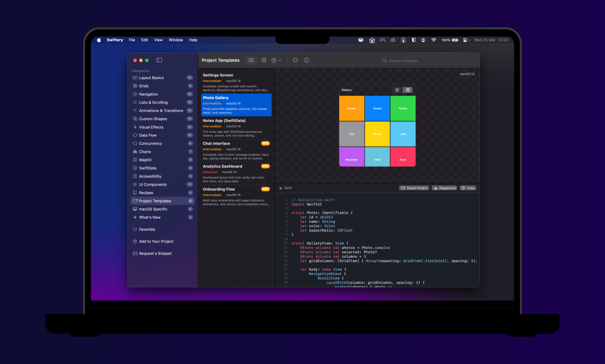Select Custom Shapes category
This screenshot has width=605, height=364.
[162, 119]
